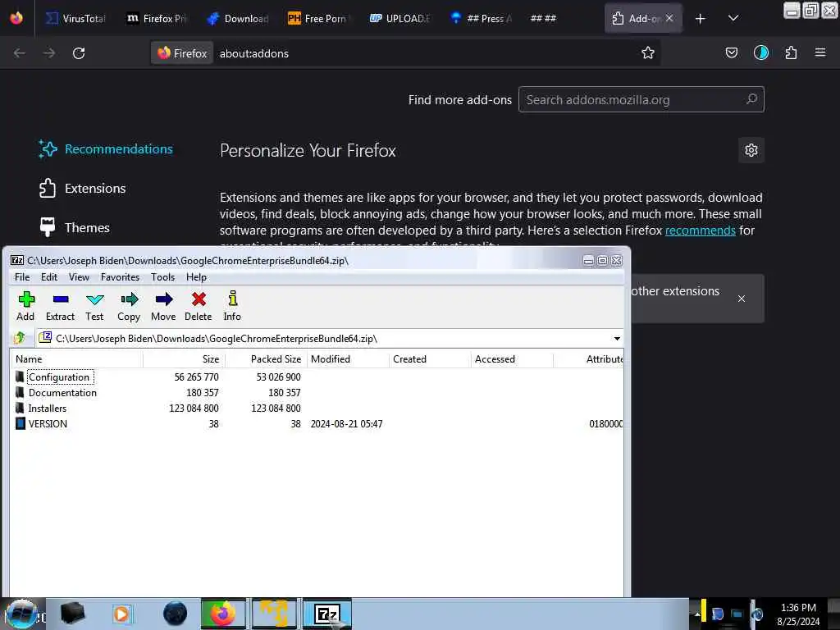The image size is (840, 630).
Task: Switch to the ## Press tab
Action: click(x=481, y=19)
